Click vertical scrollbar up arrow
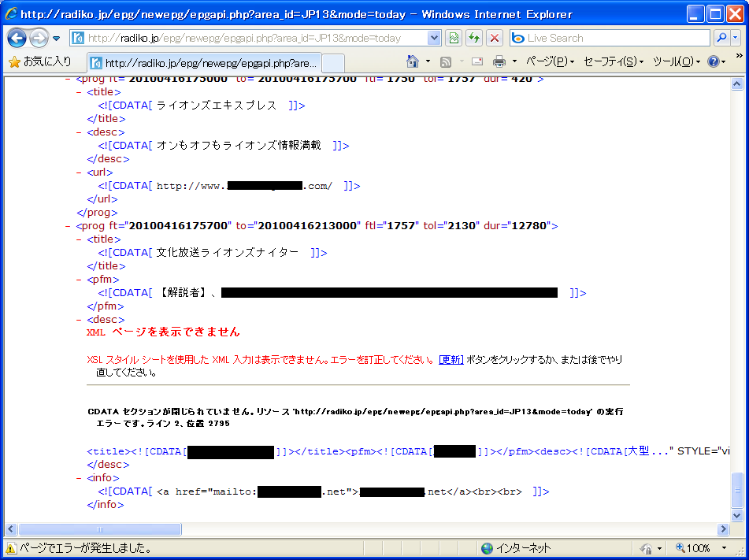The image size is (749, 560). [x=736, y=84]
